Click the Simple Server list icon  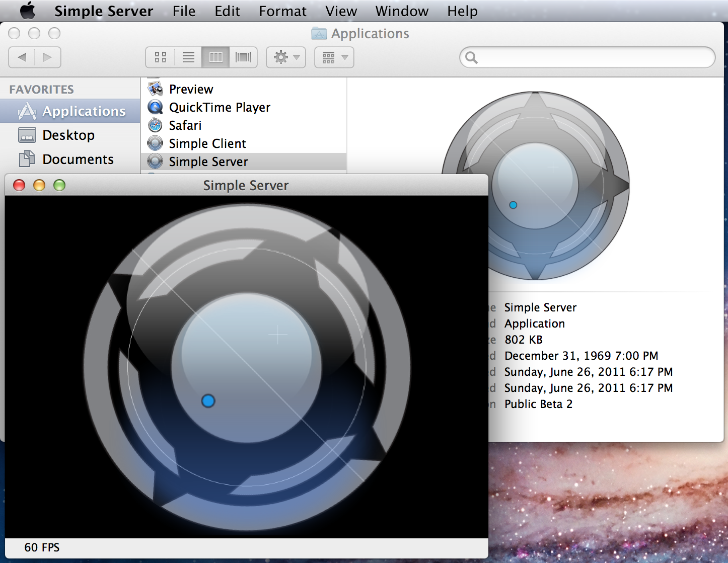155,162
